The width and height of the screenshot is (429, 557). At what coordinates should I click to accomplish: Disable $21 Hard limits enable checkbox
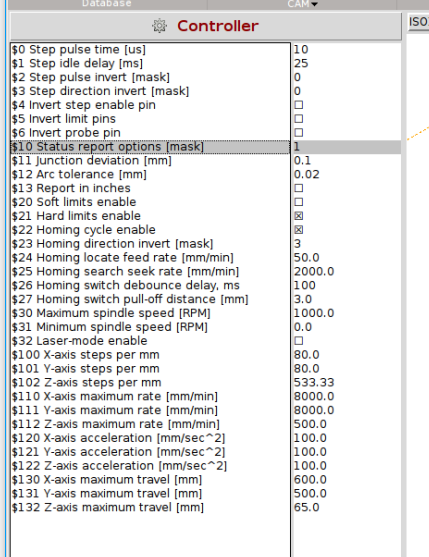299,216
